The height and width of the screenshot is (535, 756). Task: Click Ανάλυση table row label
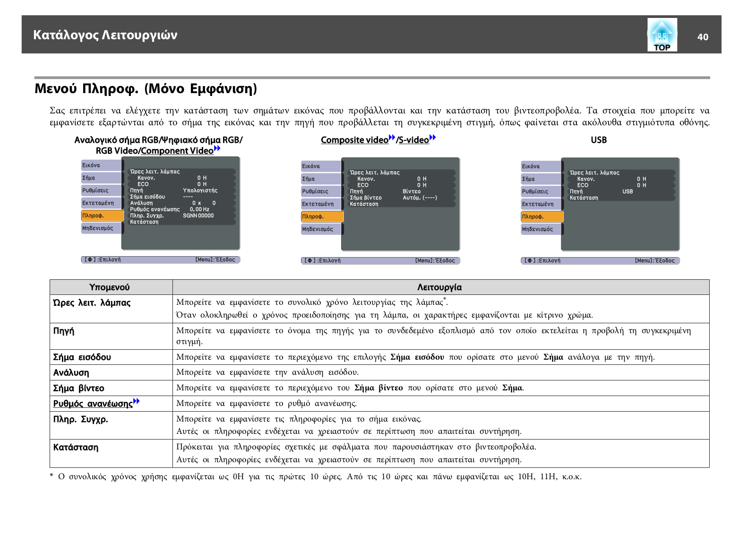tap(71, 373)
